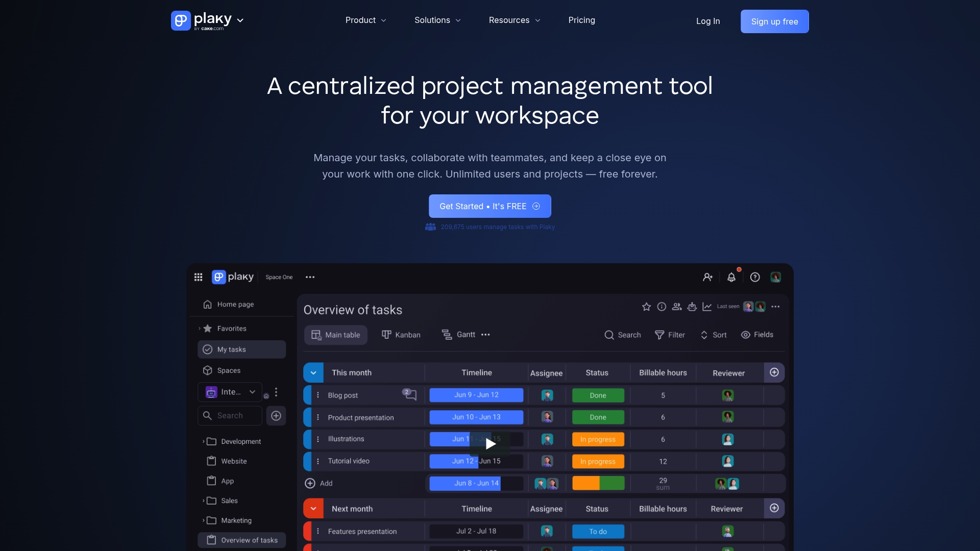Go to Home page in sidebar
Viewport: 980px width, 551px height.
[x=228, y=305]
